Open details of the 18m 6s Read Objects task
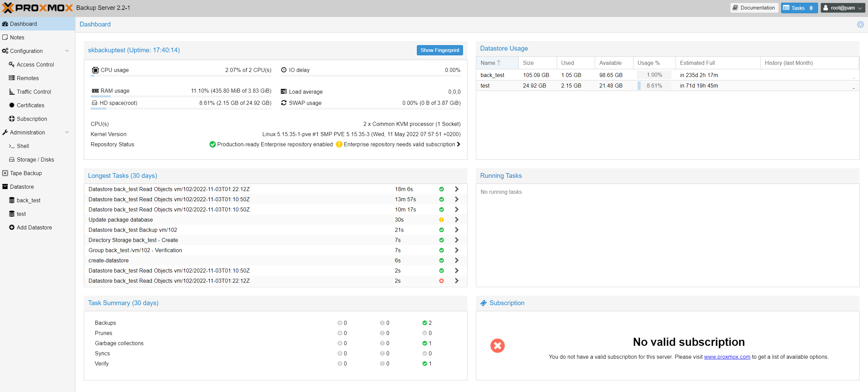This screenshot has height=392, width=868. click(457, 189)
